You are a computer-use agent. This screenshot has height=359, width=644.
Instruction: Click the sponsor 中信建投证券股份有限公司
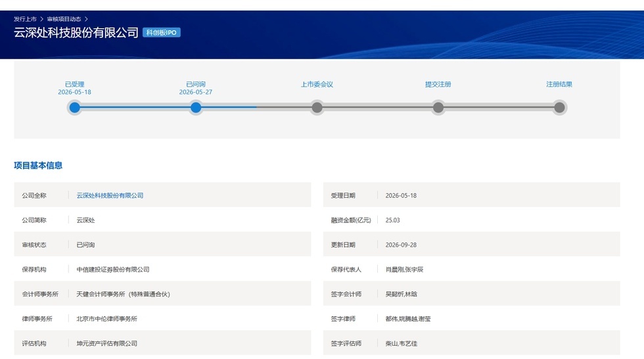click(x=113, y=270)
